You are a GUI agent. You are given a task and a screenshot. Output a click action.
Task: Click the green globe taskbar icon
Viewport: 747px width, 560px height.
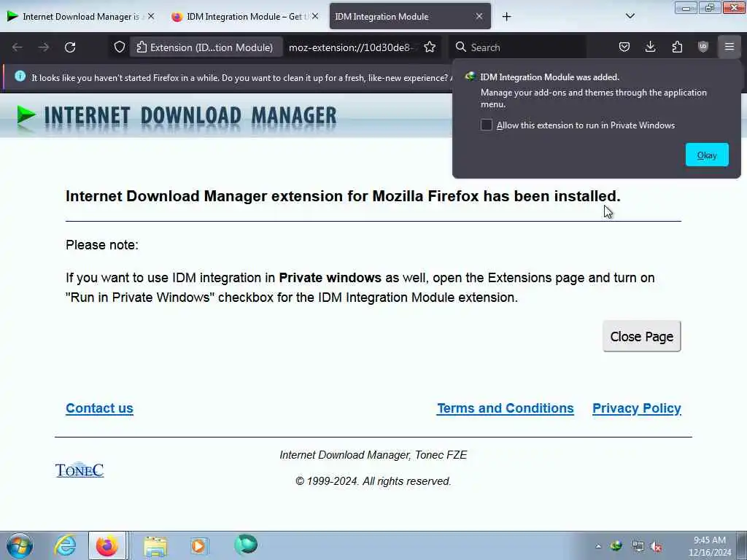click(246, 545)
